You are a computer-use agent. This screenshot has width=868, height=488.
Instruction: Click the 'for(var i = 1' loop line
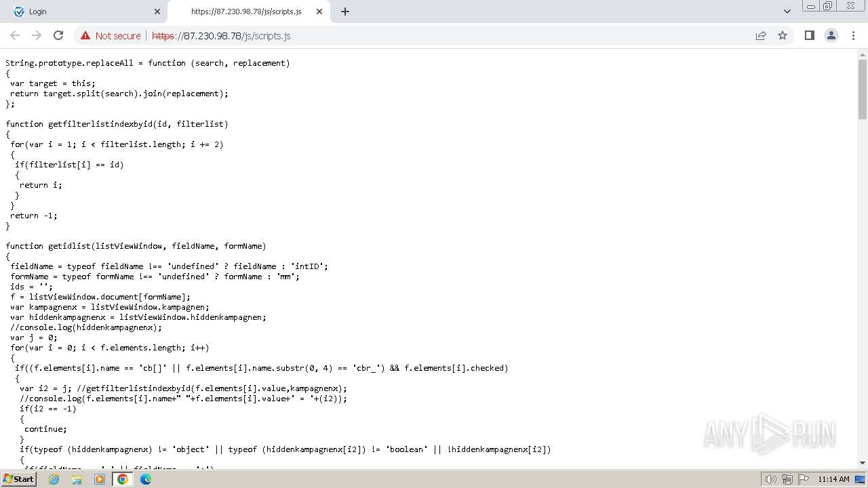(117, 144)
